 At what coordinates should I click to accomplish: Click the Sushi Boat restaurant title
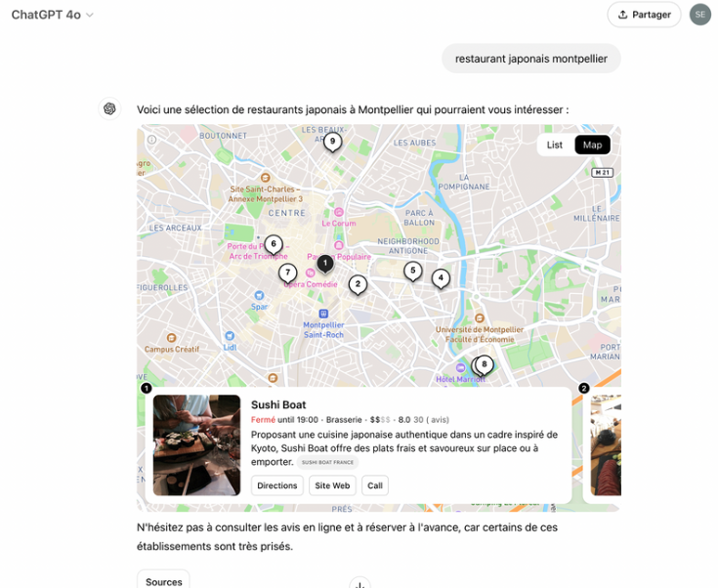click(278, 404)
